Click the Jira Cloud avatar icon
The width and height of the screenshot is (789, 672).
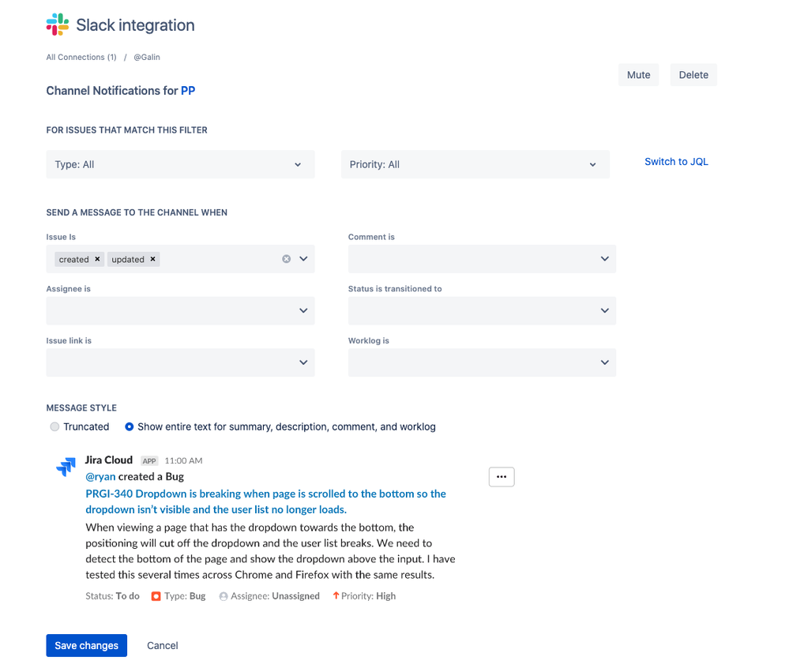coord(66,467)
